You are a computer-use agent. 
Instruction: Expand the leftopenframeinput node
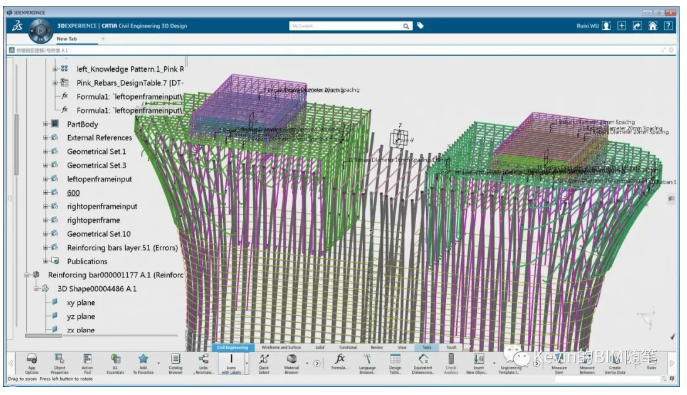45,179
